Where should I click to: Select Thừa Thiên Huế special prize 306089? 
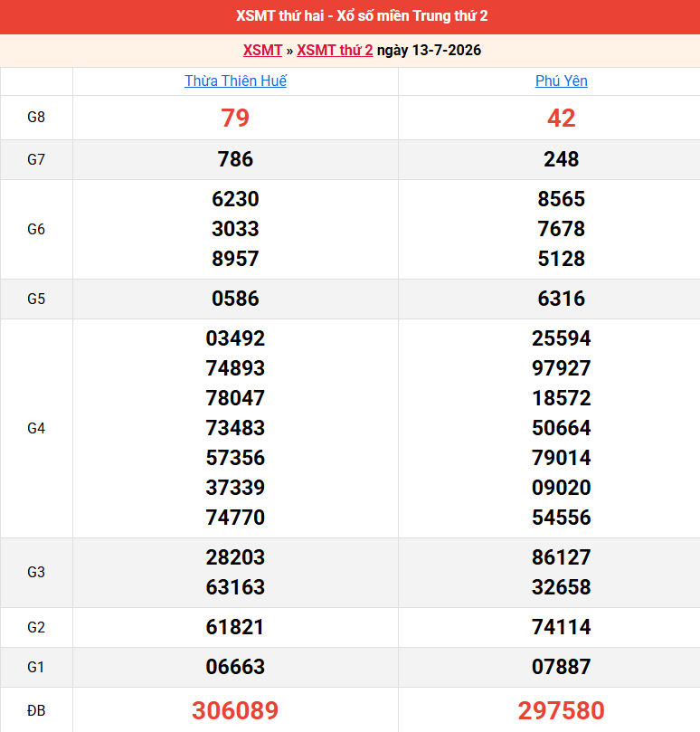235,710
